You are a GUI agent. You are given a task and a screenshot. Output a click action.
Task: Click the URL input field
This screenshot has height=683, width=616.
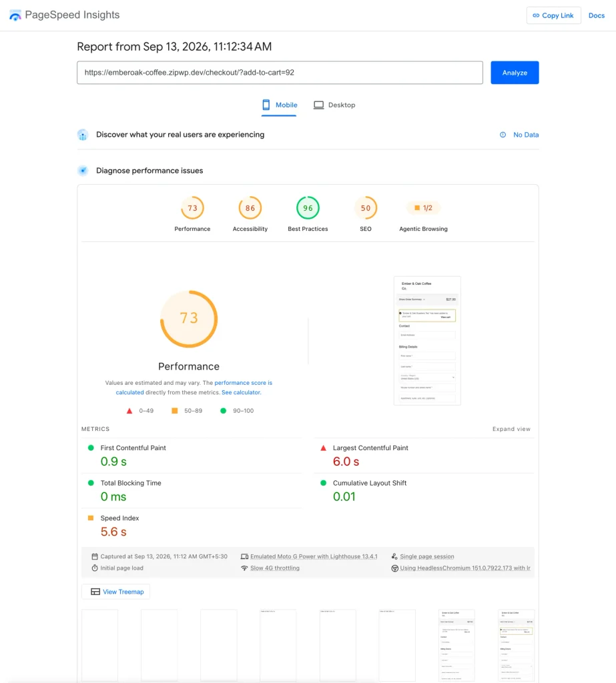point(280,72)
